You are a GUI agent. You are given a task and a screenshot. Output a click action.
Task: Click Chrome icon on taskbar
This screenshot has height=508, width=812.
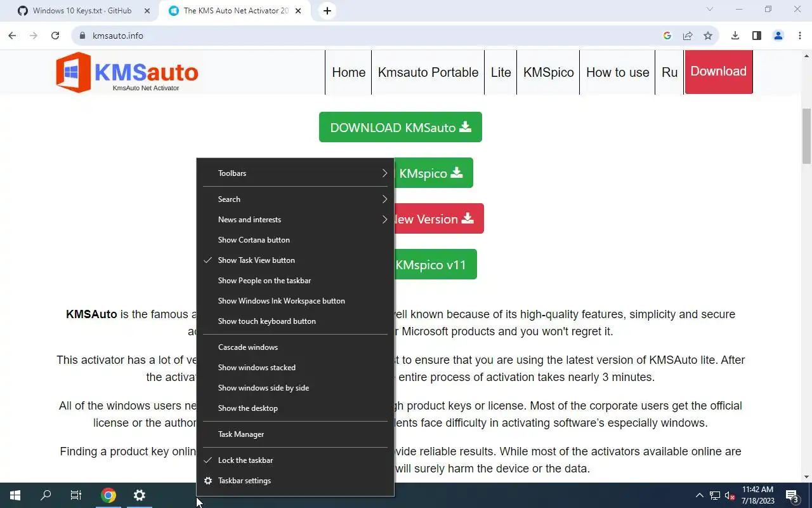[x=108, y=495]
